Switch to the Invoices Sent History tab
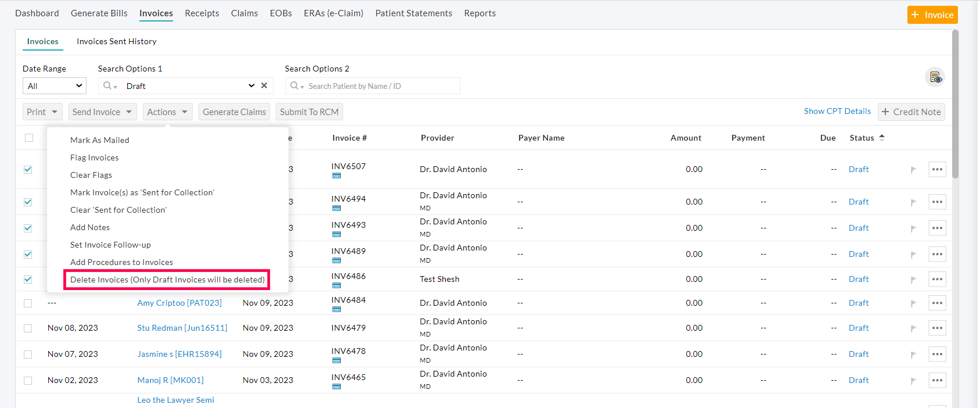 coord(116,41)
